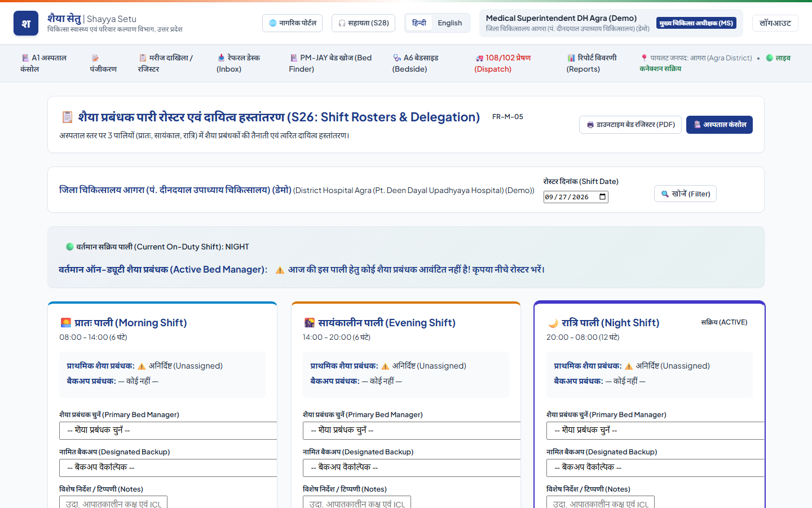Open Evening Shift designated backup dropdown
This screenshot has width=812, height=508.
pyautogui.click(x=412, y=467)
